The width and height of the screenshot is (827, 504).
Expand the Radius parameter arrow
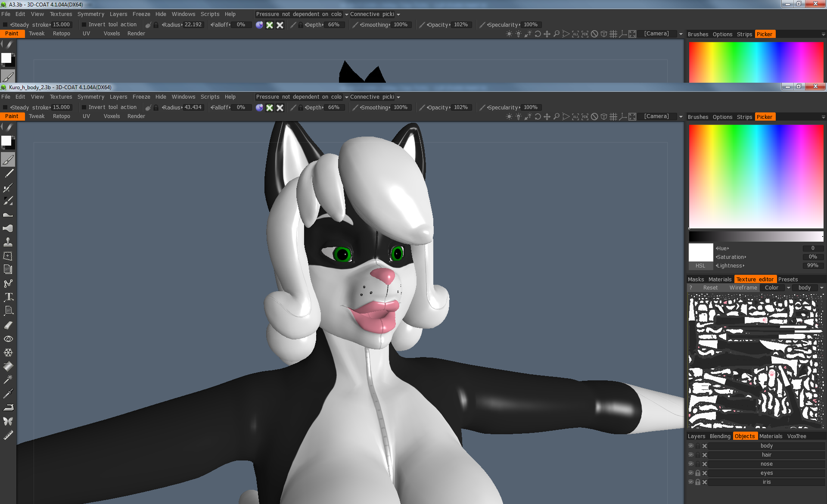(x=182, y=108)
